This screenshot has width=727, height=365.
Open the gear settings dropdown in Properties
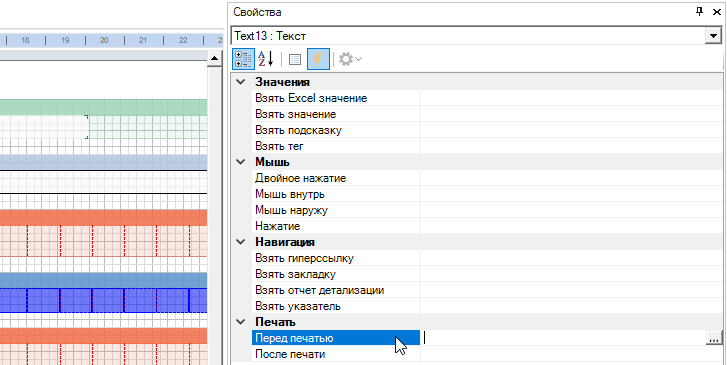click(x=350, y=59)
